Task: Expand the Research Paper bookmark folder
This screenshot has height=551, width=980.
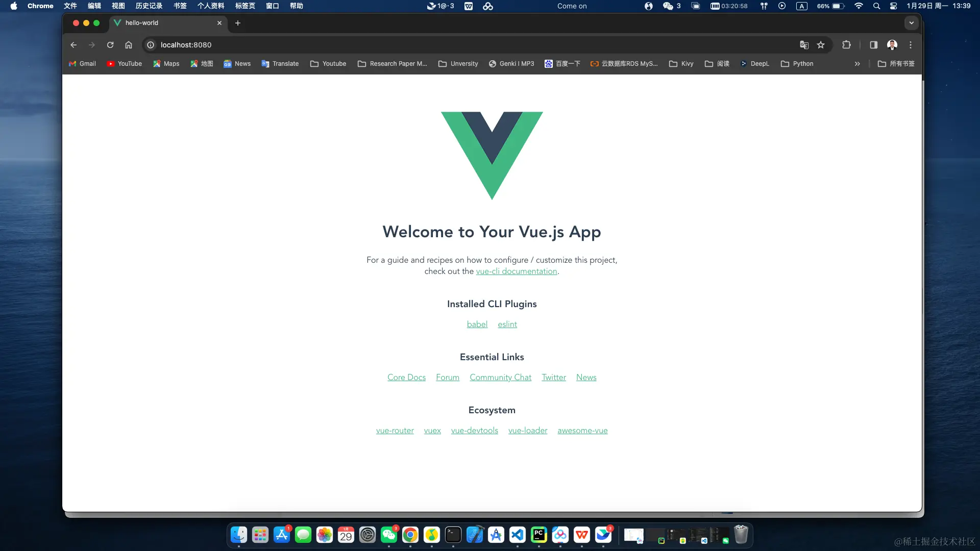Action: click(x=393, y=64)
